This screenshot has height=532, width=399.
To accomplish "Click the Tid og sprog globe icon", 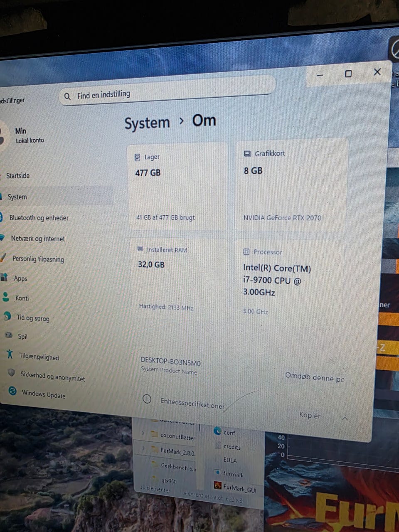I will tap(7, 316).
